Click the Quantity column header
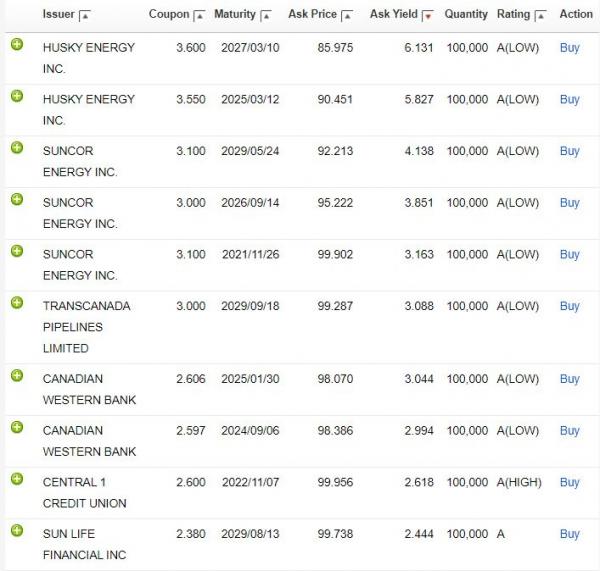600x571 pixels. point(466,14)
